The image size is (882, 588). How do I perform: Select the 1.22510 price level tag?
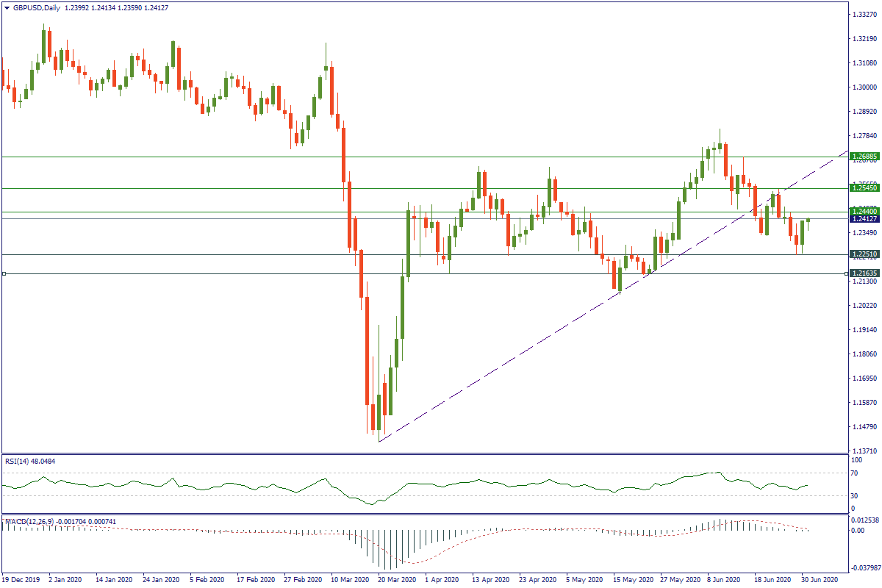point(864,254)
